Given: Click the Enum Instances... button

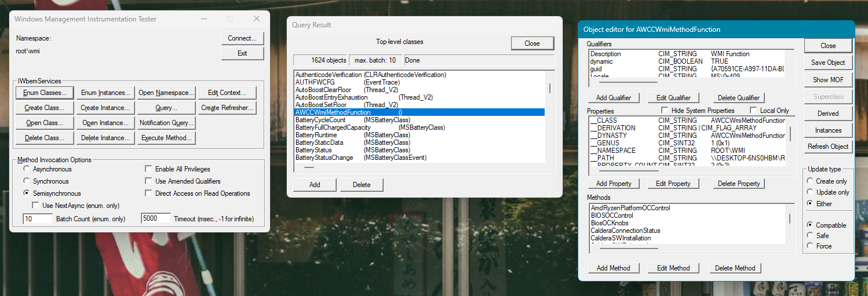Looking at the screenshot, I should pyautogui.click(x=105, y=93).
